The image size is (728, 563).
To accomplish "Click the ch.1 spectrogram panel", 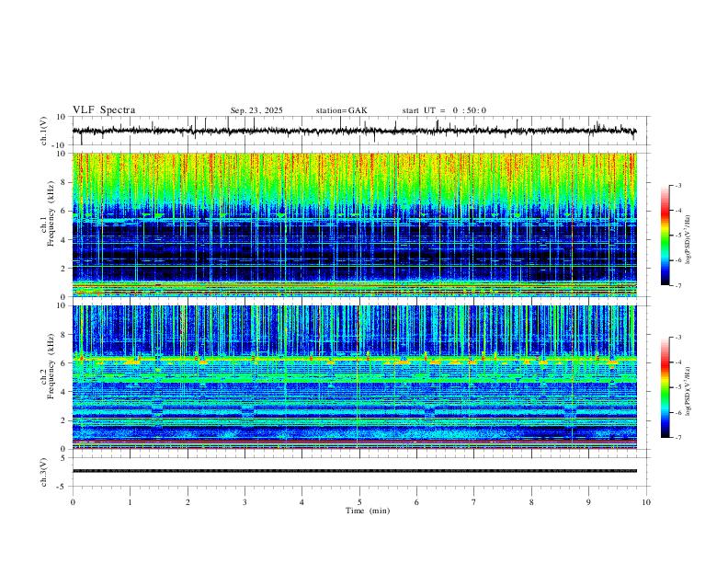I will (x=354, y=224).
